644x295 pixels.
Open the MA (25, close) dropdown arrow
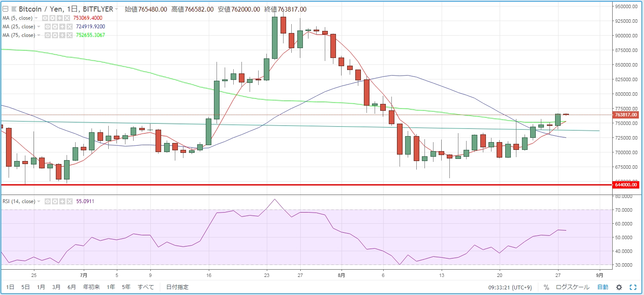point(39,27)
